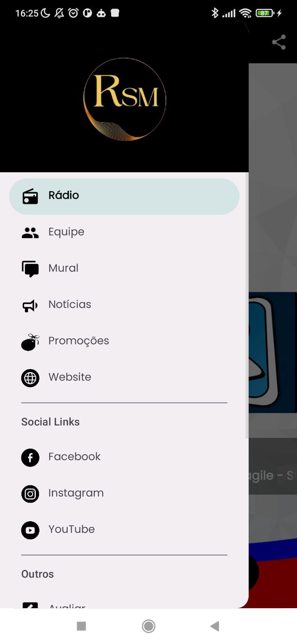297x644 pixels.
Task: Tap the RSM logo in drawer header
Action: (125, 99)
